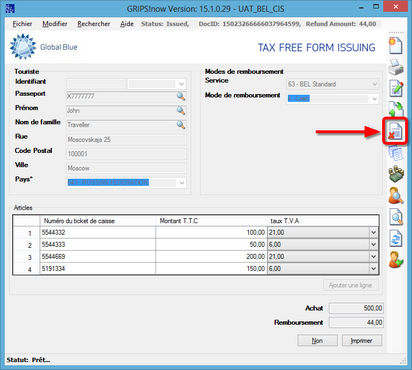Image resolution: width=412 pixels, height=370 pixels.
Task: Close the GRIPS!now window
Action: (x=396, y=7)
